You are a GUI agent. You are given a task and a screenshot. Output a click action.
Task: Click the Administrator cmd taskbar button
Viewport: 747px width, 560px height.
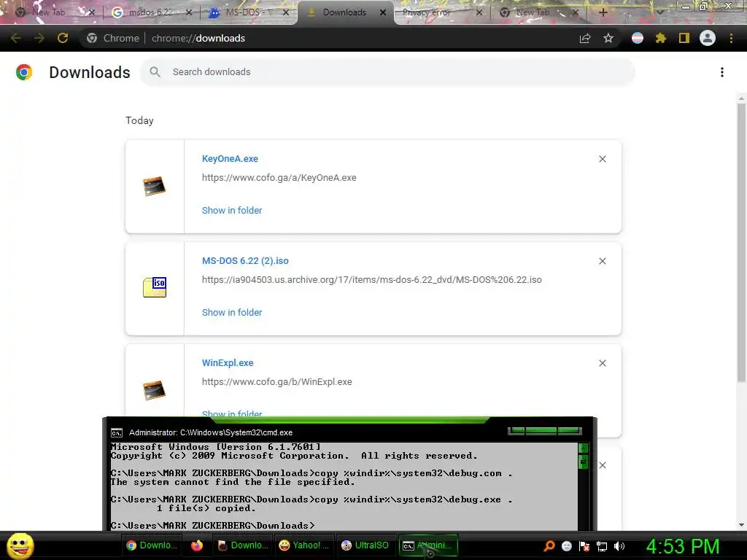[x=427, y=545]
